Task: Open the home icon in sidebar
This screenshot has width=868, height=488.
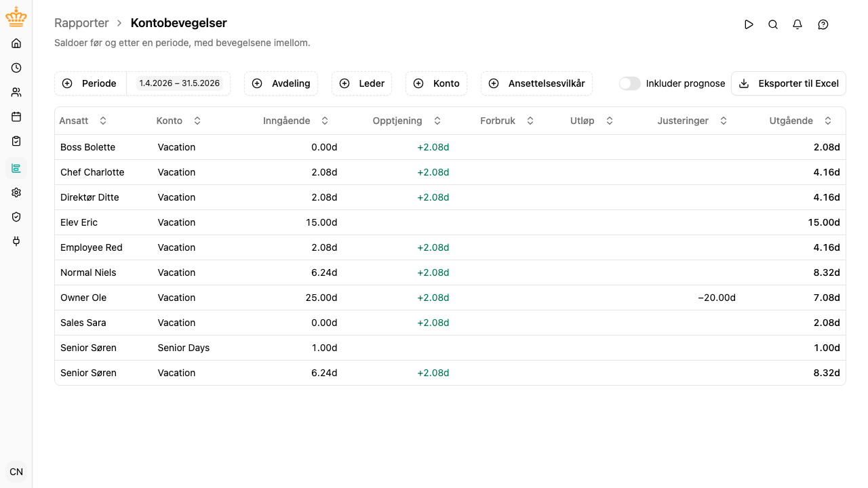Action: click(x=16, y=43)
